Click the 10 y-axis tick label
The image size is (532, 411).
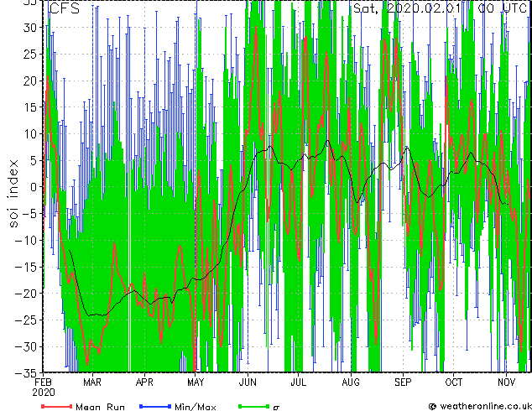tap(30, 134)
